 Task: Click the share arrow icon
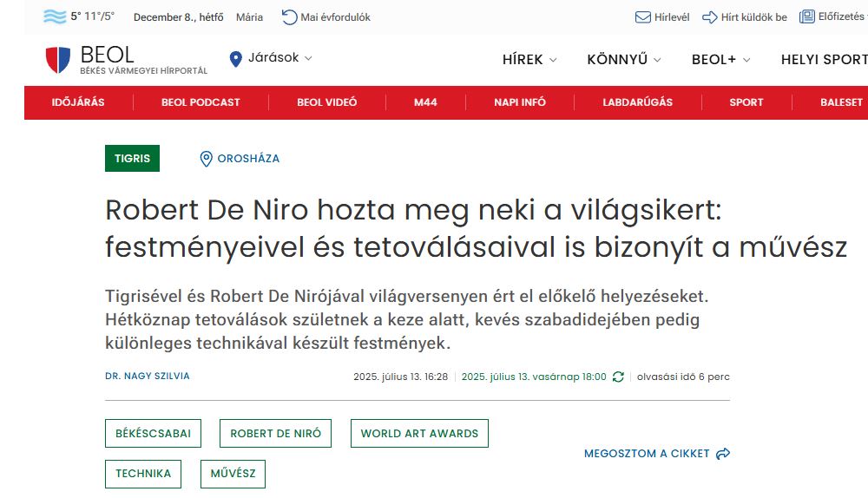pyautogui.click(x=723, y=454)
